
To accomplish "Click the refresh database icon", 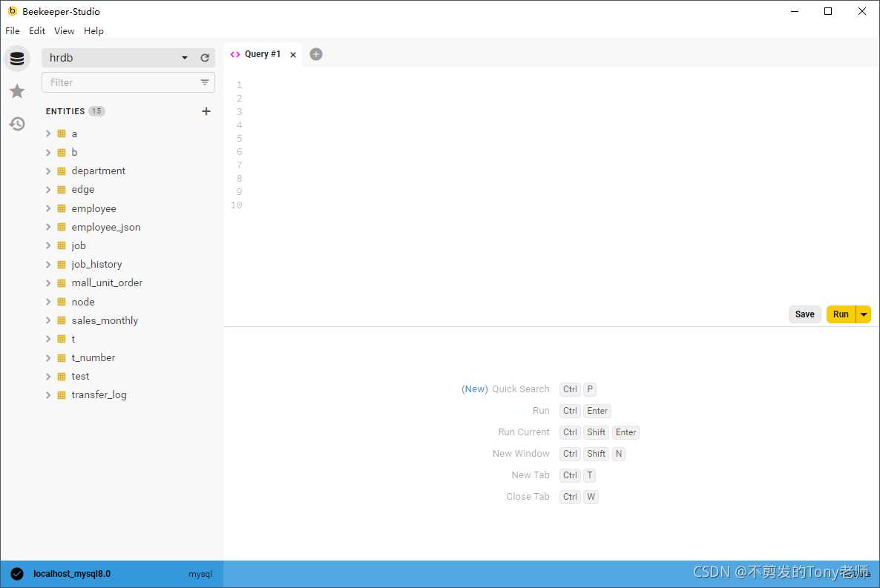I will click(x=205, y=58).
